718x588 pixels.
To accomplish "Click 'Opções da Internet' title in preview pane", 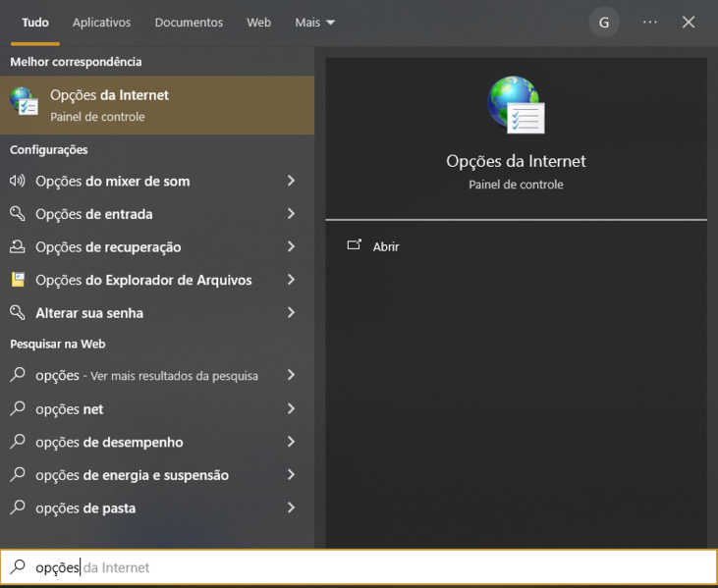I will (516, 161).
